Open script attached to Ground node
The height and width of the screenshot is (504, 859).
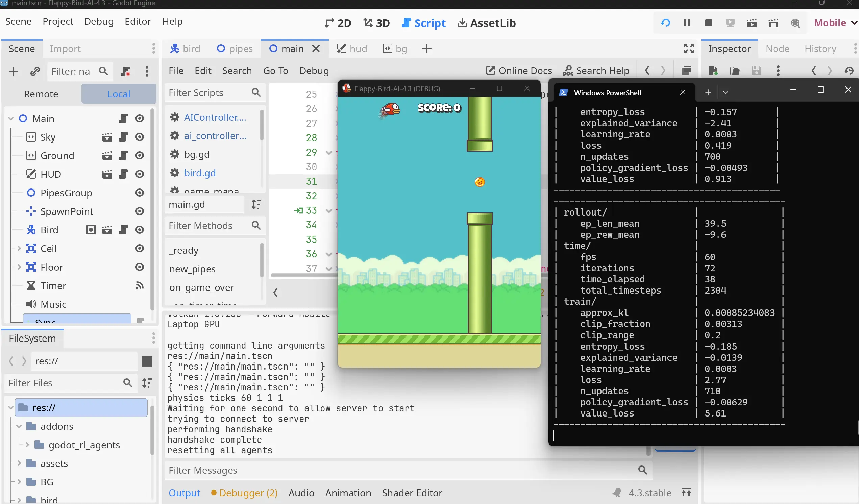coord(123,156)
